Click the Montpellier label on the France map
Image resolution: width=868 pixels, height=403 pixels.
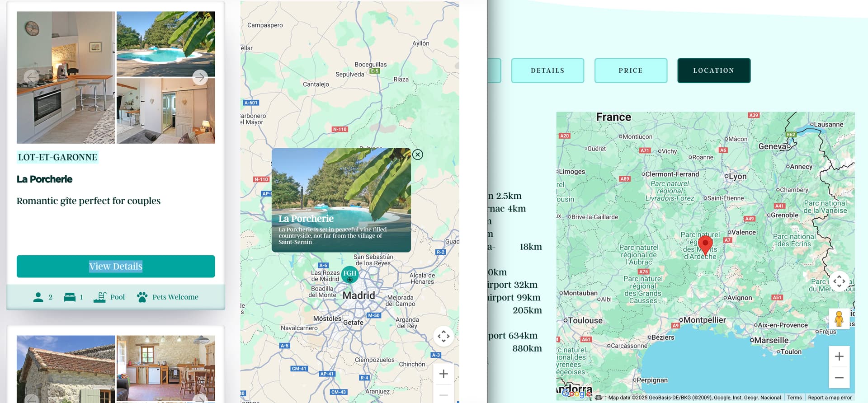tap(703, 320)
